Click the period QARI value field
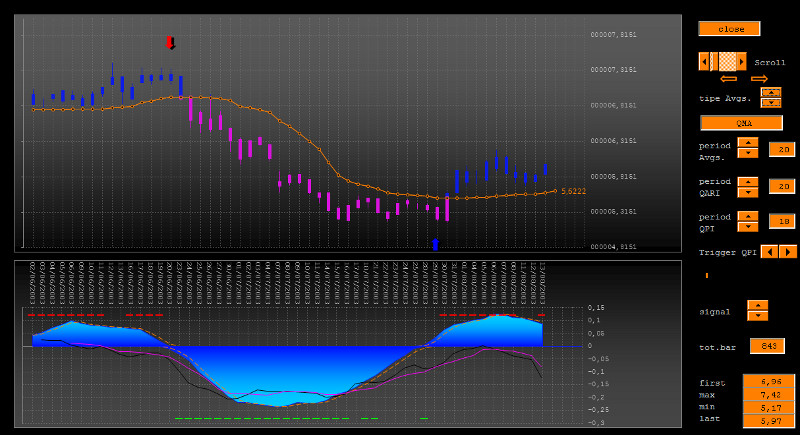800x435 pixels. (x=781, y=186)
